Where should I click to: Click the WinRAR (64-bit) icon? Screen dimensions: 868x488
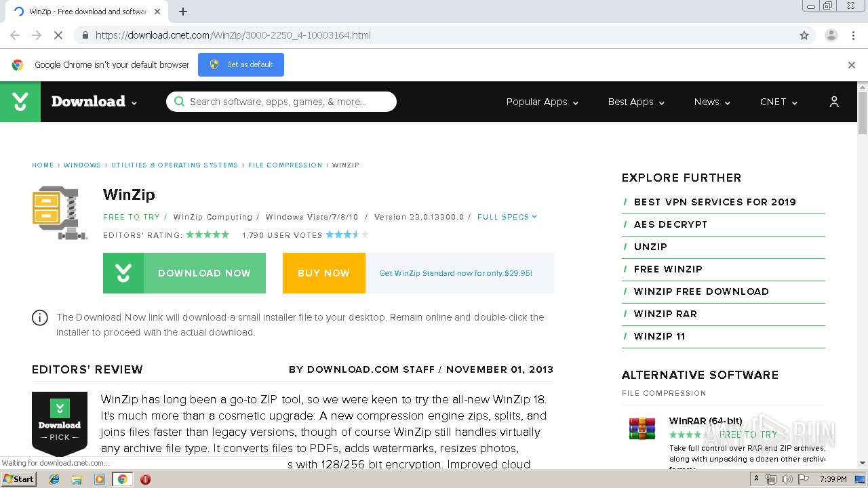point(642,428)
